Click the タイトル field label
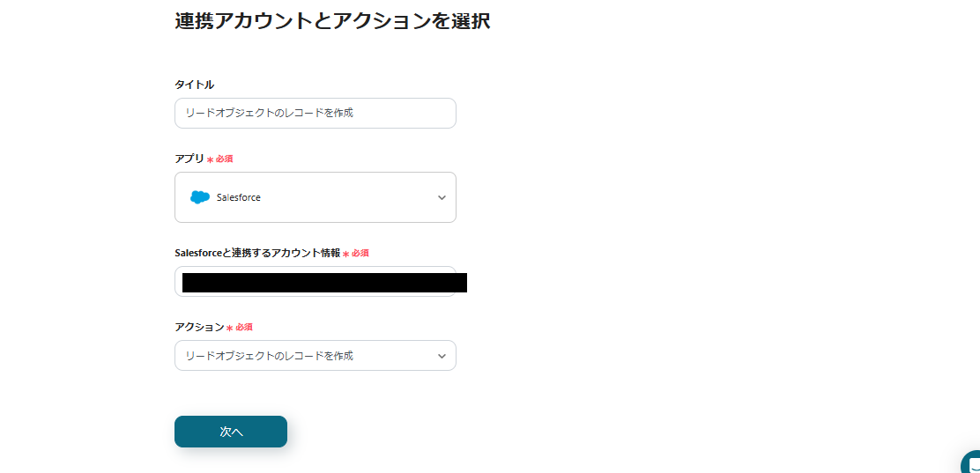The image size is (980, 473). pyautogui.click(x=195, y=85)
